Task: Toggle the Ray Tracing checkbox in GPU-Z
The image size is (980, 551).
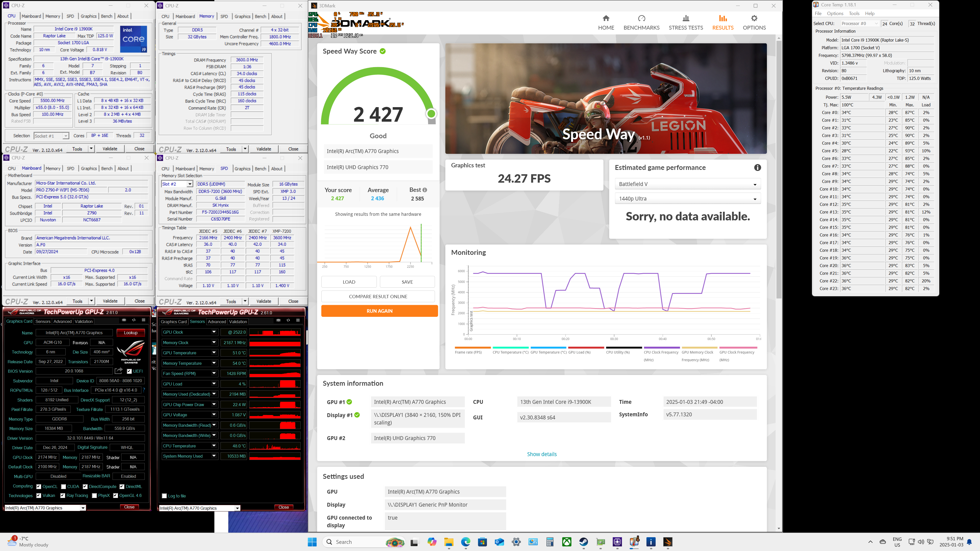Action: point(62,495)
